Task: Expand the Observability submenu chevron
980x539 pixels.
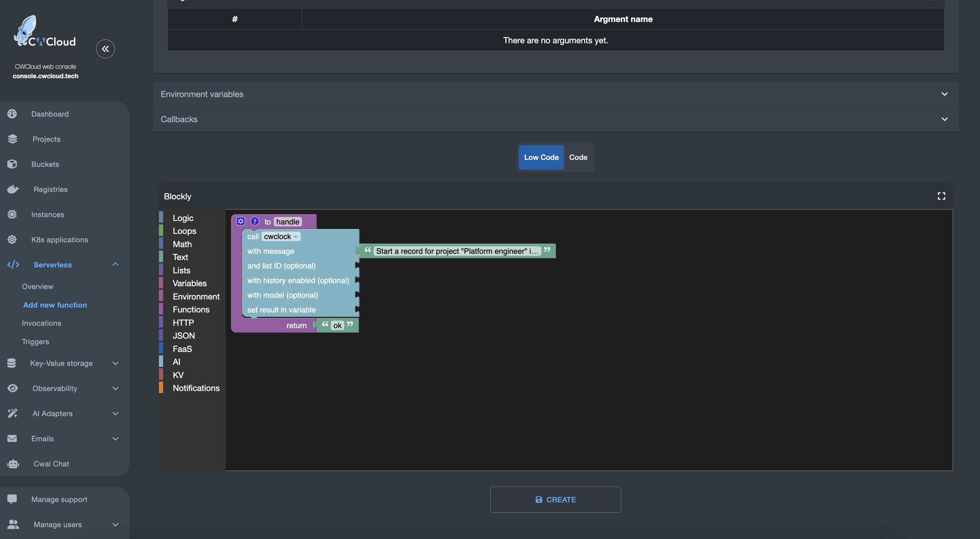Action: pos(116,388)
